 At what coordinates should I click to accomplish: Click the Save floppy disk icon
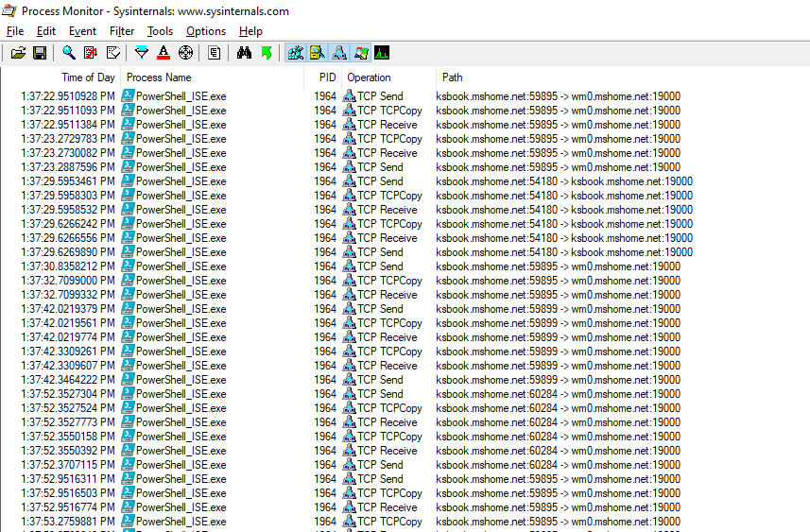[x=40, y=53]
